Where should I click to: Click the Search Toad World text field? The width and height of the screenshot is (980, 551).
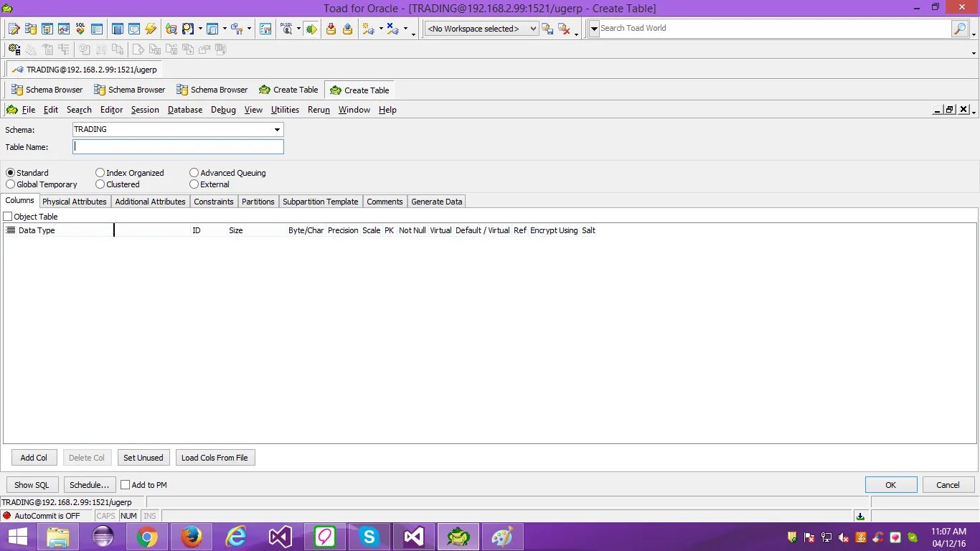[775, 28]
